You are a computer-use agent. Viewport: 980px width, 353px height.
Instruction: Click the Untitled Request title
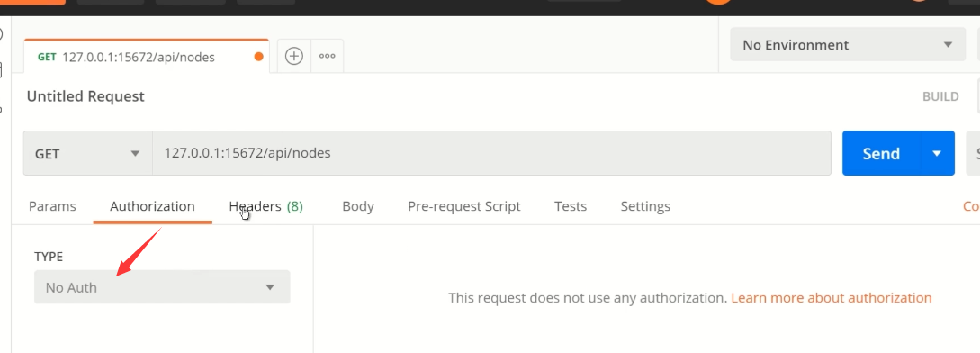pyautogui.click(x=85, y=96)
